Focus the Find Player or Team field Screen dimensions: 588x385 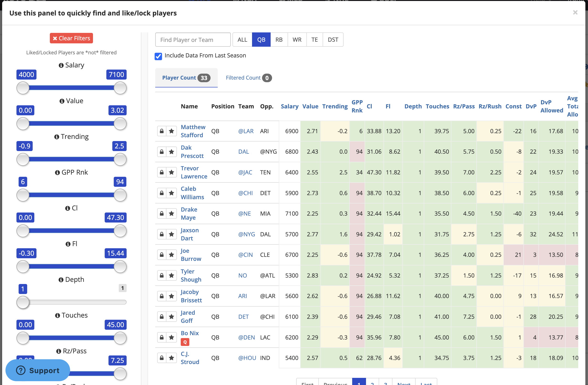pyautogui.click(x=193, y=40)
